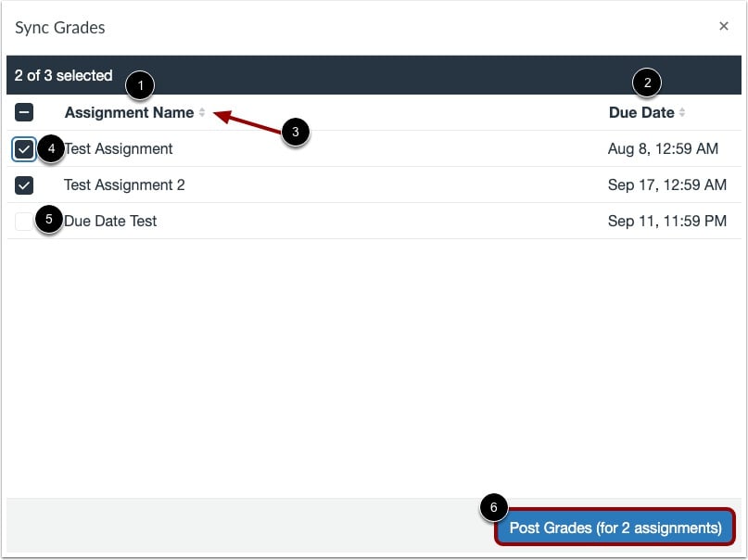Click the sort control next to Due Date header
748x560 pixels.
pos(682,112)
